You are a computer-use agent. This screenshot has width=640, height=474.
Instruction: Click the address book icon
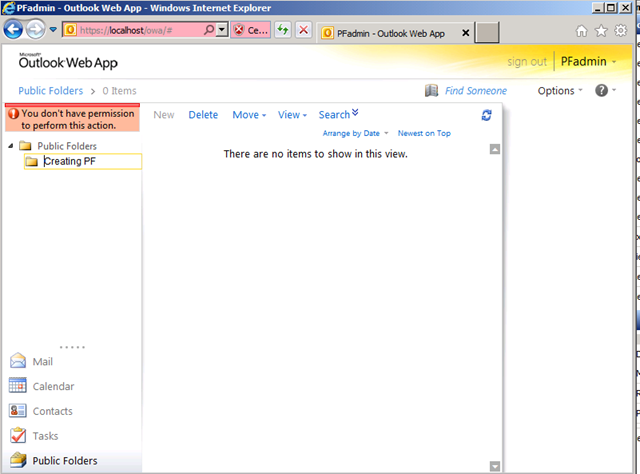[431, 91]
